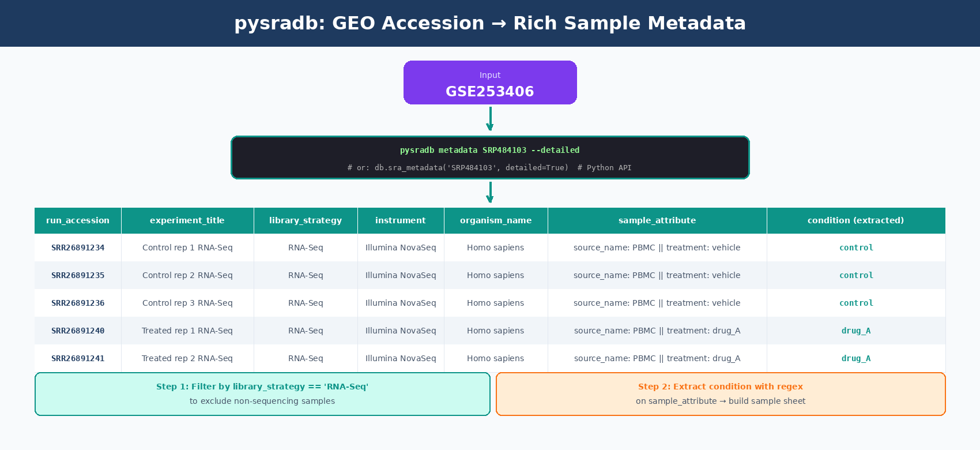This screenshot has height=450, width=980.
Task: Open the Step 1 filter box
Action: (262, 394)
